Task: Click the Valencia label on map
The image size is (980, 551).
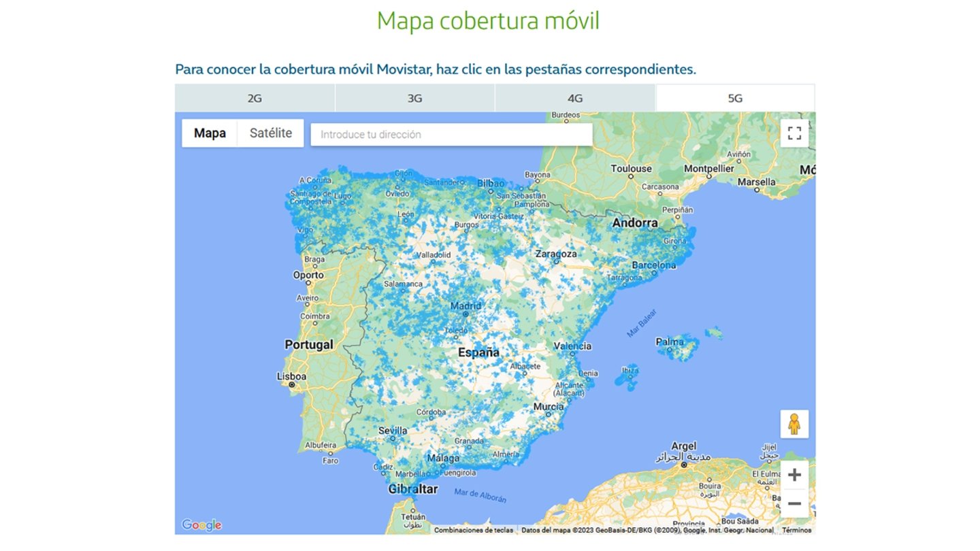Action: (x=572, y=346)
